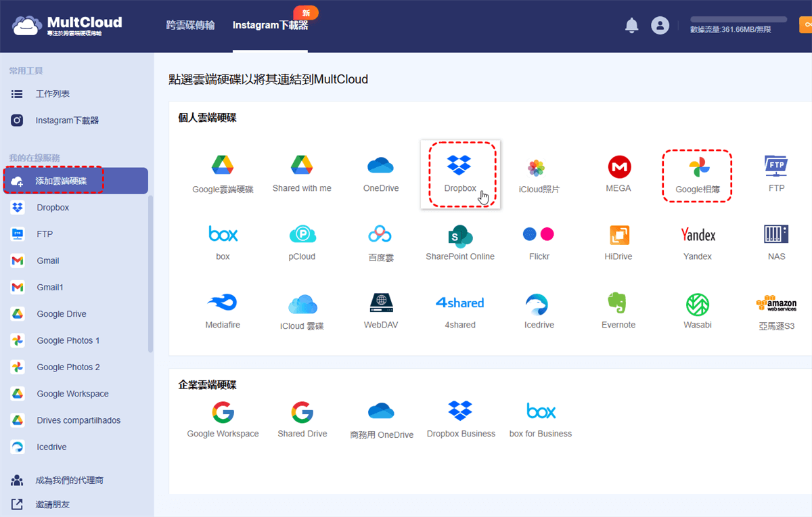Add Google Workspace business cloud
Image resolution: width=812 pixels, height=517 pixels.
click(223, 411)
